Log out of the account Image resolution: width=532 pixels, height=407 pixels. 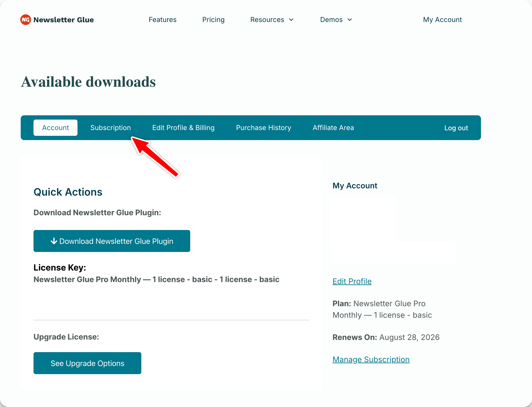point(456,128)
